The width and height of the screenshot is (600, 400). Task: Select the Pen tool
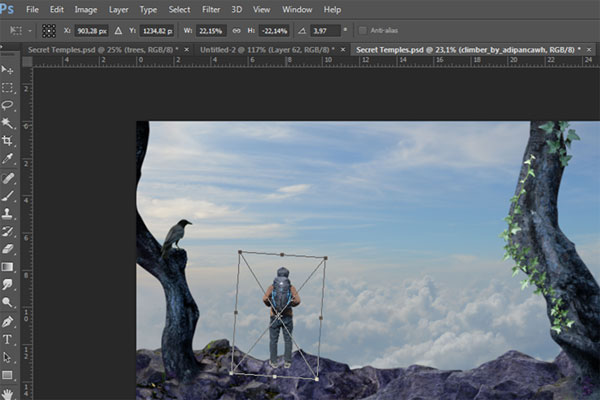point(8,321)
